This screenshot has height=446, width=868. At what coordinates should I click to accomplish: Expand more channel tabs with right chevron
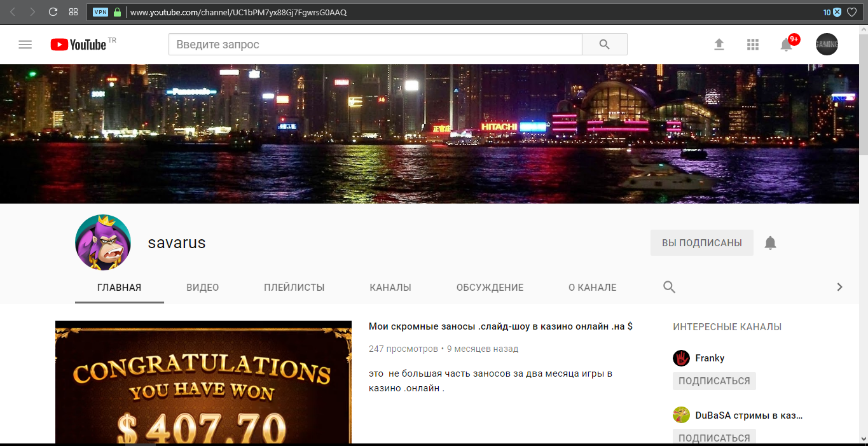[x=839, y=287]
